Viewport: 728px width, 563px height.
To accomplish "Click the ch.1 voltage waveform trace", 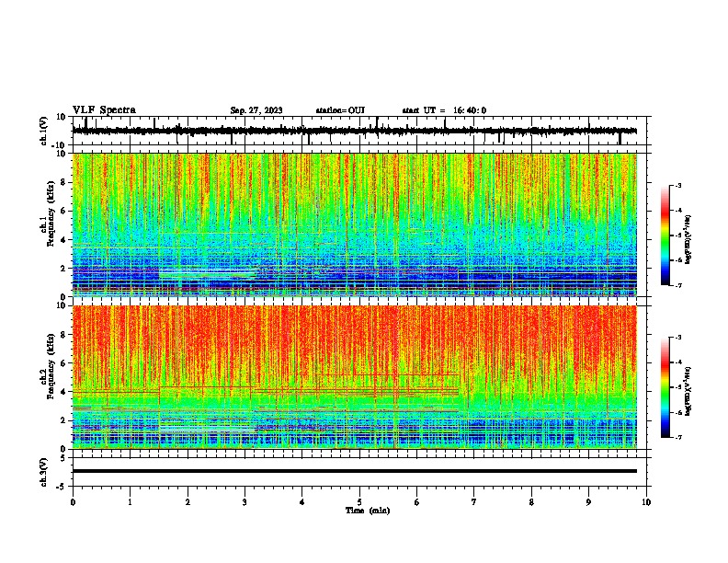I will (x=355, y=131).
